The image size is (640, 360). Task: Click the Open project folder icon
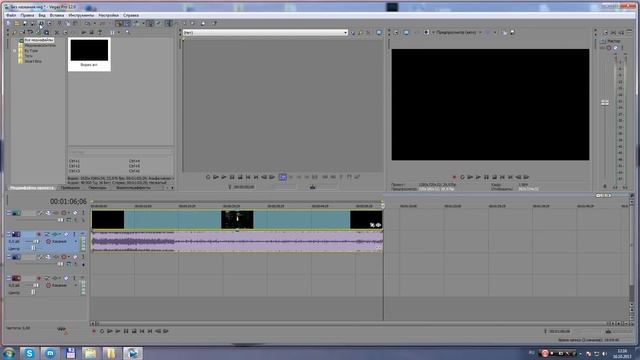click(x=17, y=23)
